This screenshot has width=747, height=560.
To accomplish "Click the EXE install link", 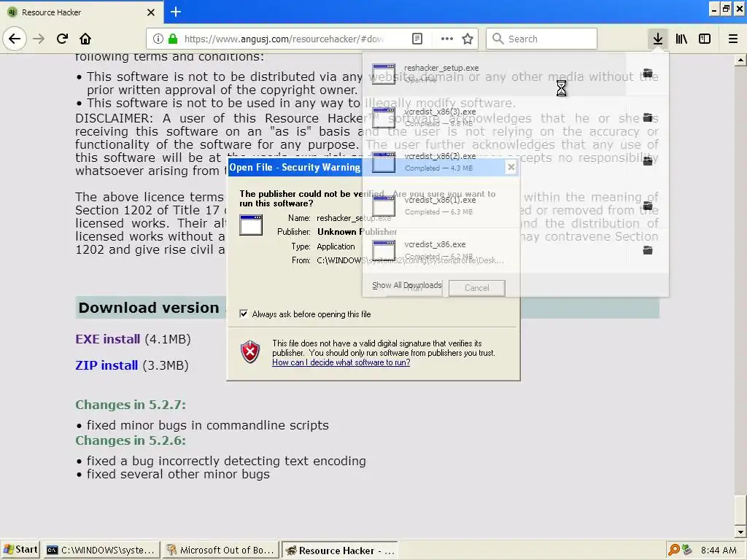I will [108, 339].
